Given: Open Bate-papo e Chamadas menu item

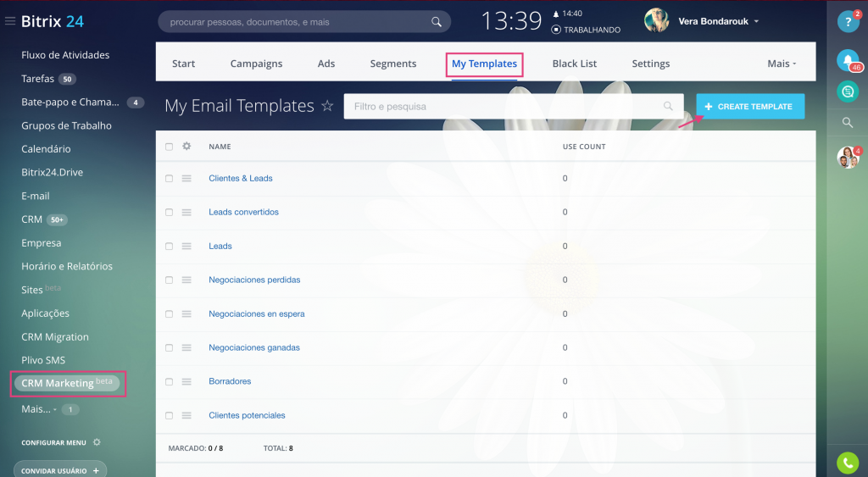Looking at the screenshot, I should 70,102.
